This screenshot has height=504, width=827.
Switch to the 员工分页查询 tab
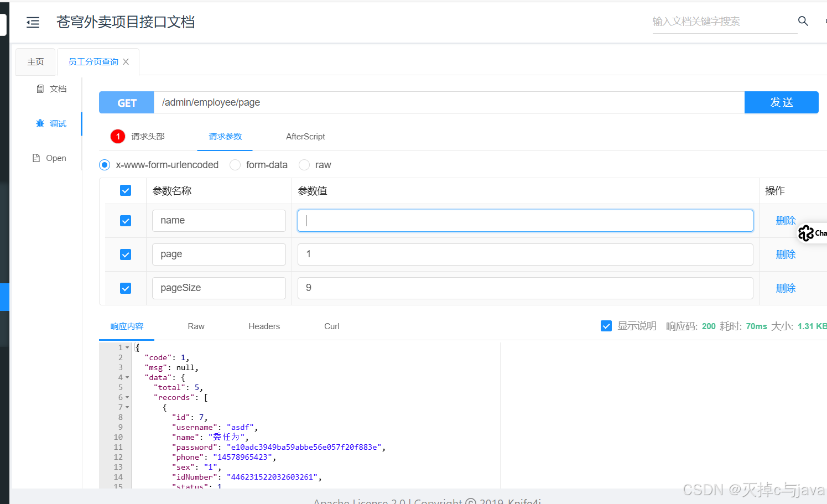pos(93,62)
